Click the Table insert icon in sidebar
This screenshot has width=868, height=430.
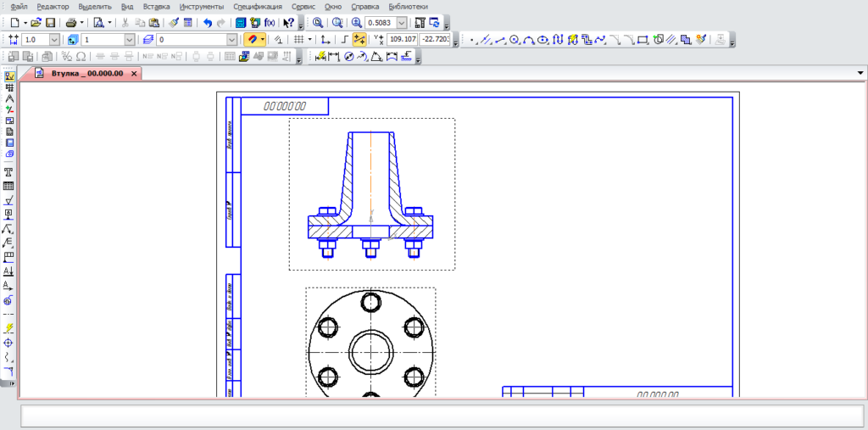9,186
